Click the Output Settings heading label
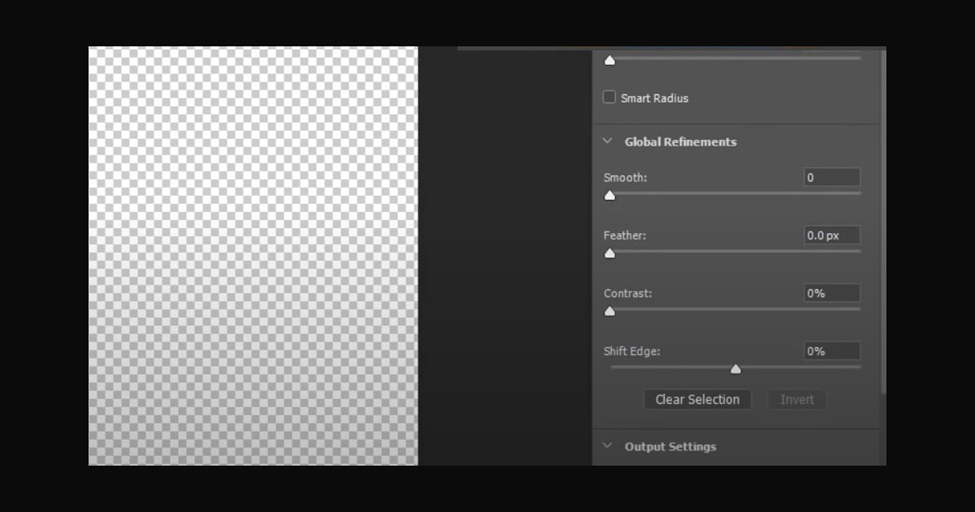This screenshot has height=512, width=975. (670, 447)
